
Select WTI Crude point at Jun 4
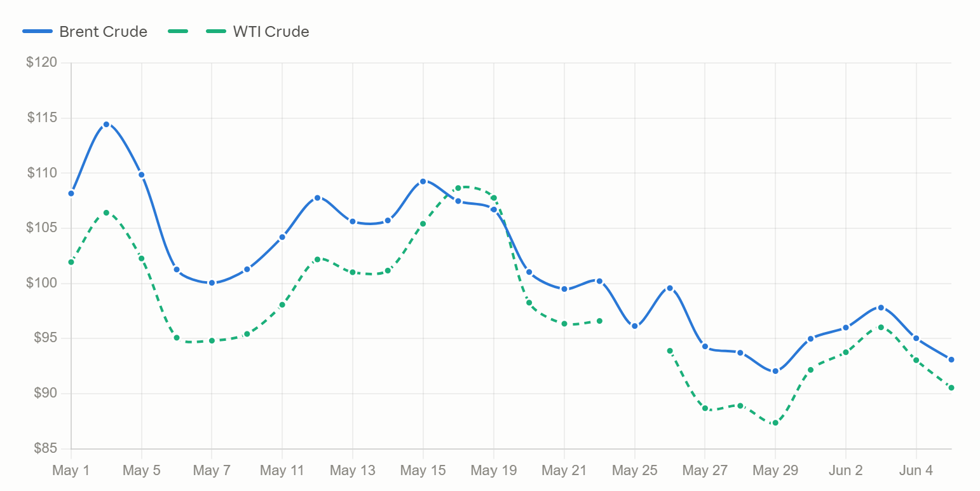(916, 360)
